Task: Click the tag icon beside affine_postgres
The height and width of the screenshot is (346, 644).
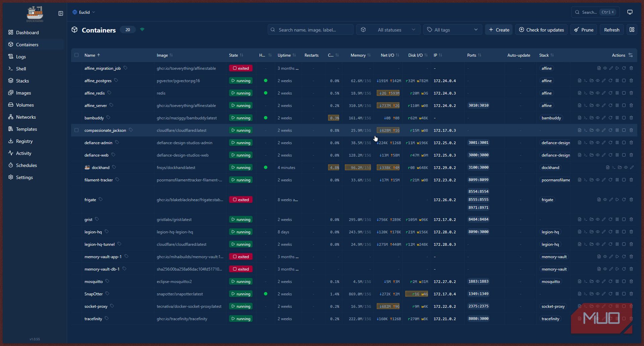Action: click(116, 80)
